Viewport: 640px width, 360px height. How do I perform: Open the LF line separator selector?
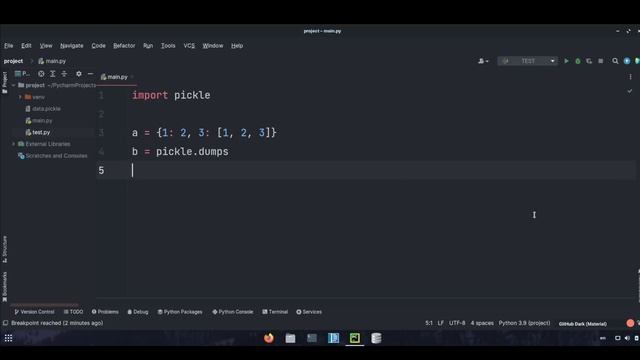click(440, 323)
